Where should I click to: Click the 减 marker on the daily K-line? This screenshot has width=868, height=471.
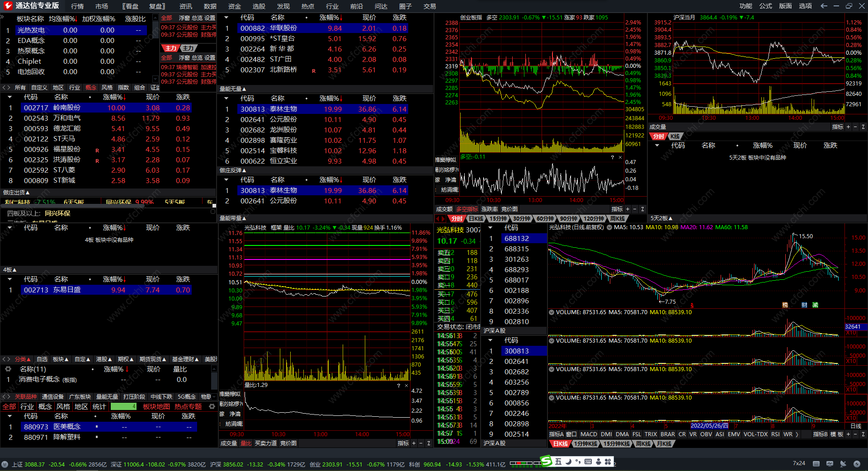[815, 305]
